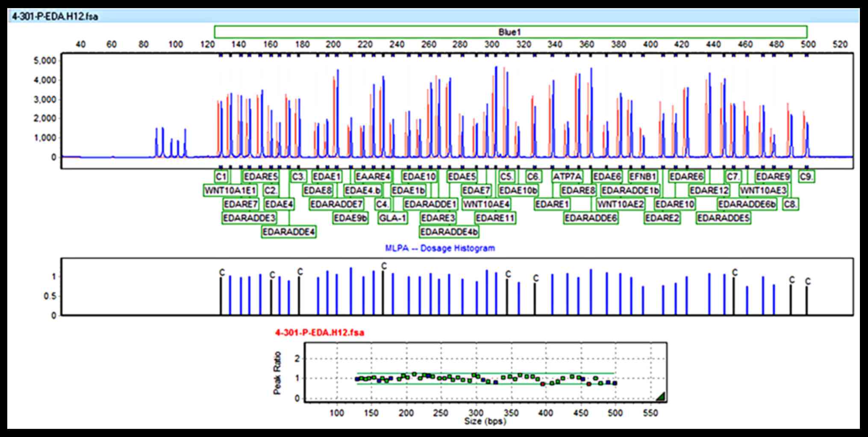Click the 4-301-P-EDA.H12.fsa title bar
Screen dimensions: 868x437
point(55,17)
